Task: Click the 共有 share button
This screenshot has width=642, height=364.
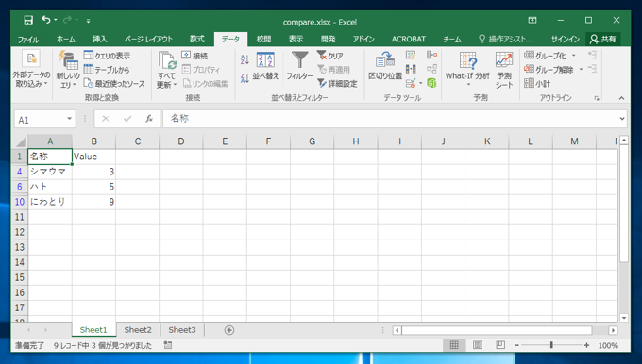Action: pos(602,40)
